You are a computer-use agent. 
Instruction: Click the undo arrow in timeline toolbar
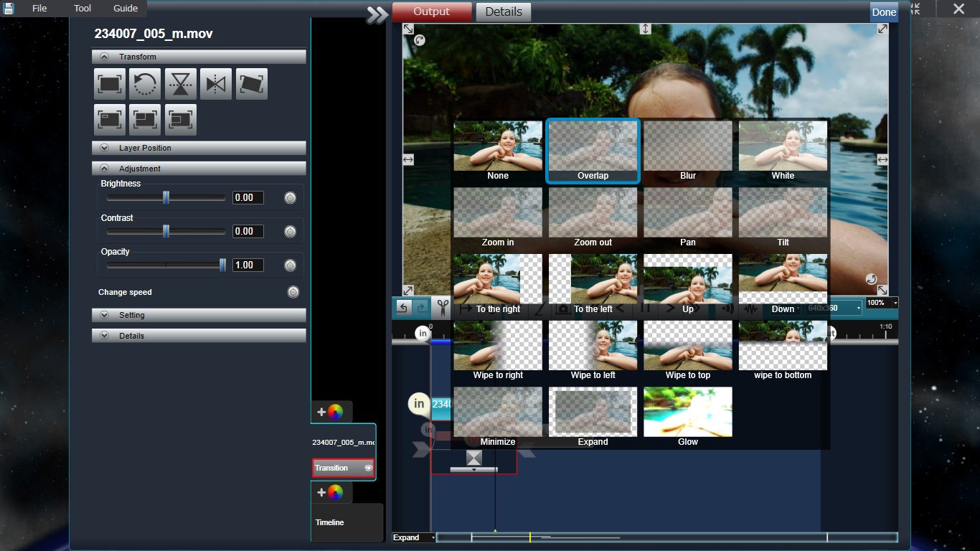tap(403, 308)
